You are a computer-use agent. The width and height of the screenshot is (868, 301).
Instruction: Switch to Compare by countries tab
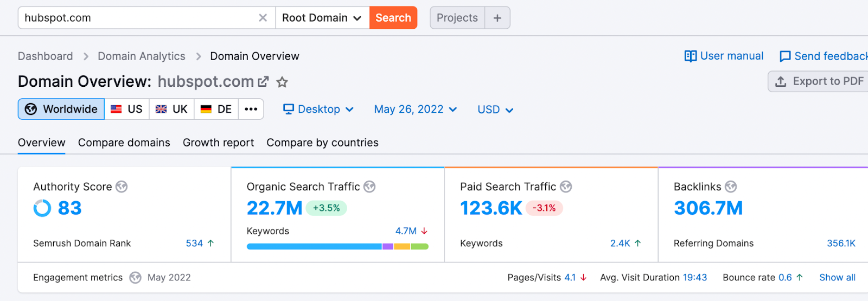coord(323,143)
